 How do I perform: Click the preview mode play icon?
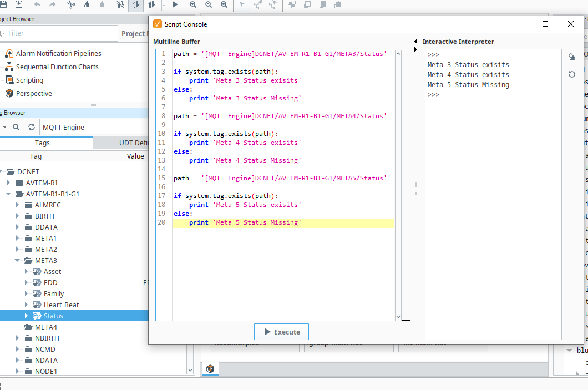tap(175, 4)
